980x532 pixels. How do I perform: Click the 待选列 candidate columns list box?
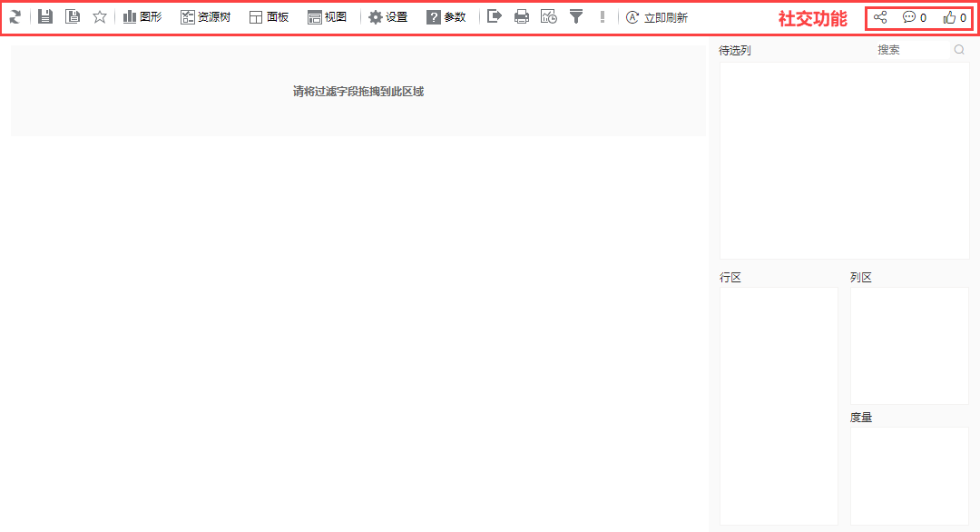[x=845, y=161]
